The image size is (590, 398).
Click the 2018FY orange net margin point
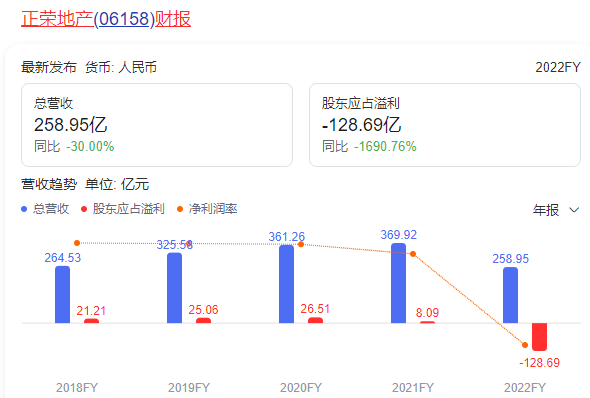tap(77, 243)
